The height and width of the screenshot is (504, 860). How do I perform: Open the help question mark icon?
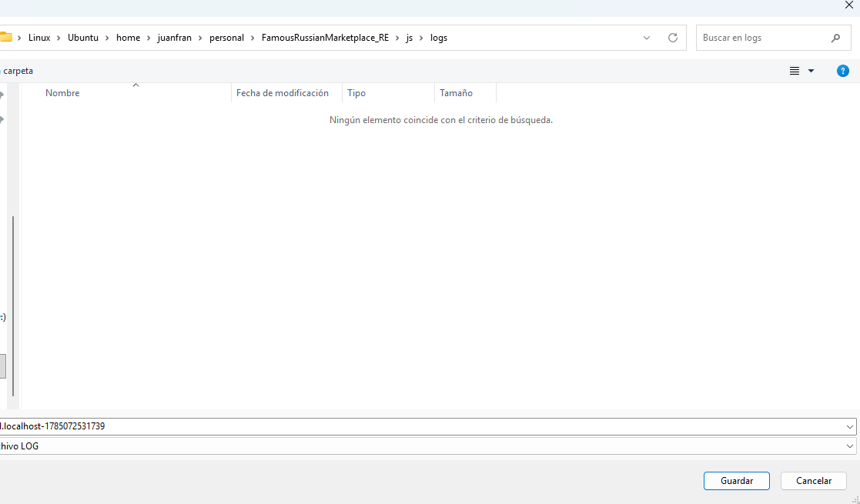coord(842,71)
